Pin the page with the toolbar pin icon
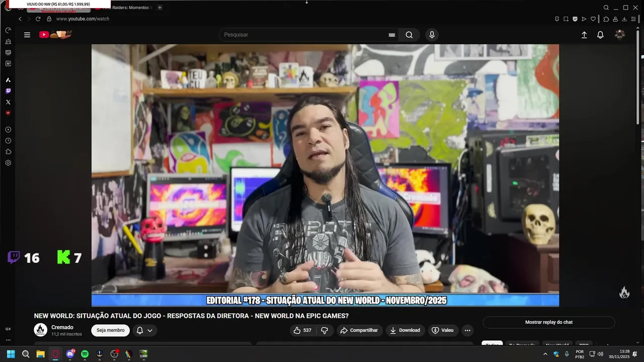Screen dimensions: 644x362 tap(557, 19)
